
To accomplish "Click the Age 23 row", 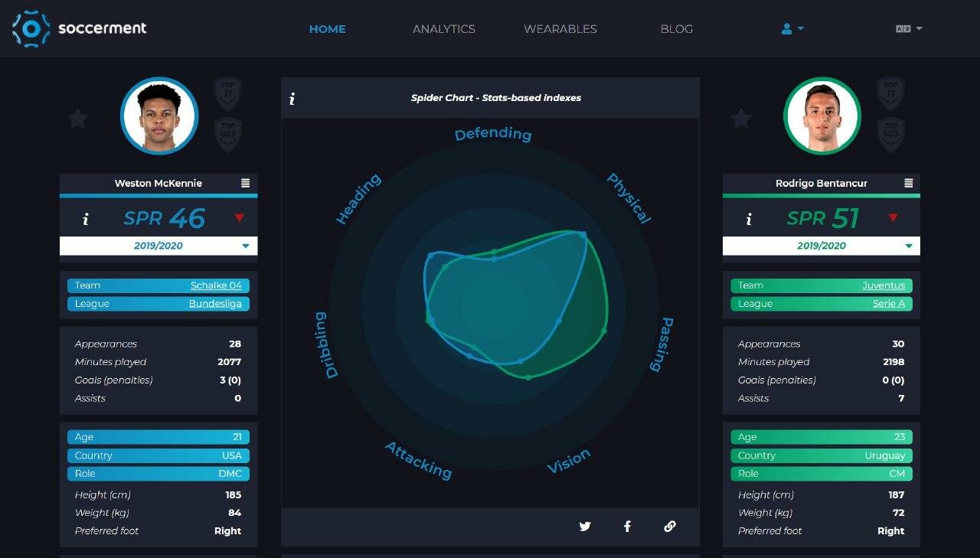I will 822,437.
